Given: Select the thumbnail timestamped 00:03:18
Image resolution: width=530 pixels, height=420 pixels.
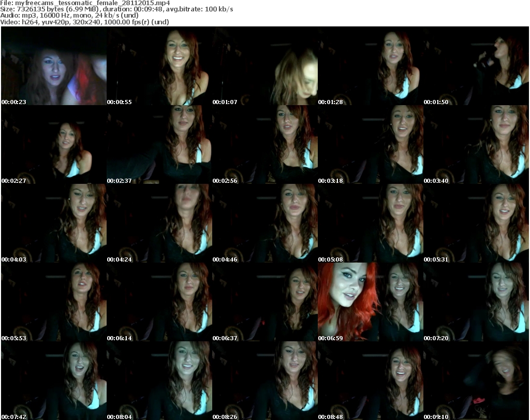Looking at the screenshot, I should pyautogui.click(x=371, y=144).
